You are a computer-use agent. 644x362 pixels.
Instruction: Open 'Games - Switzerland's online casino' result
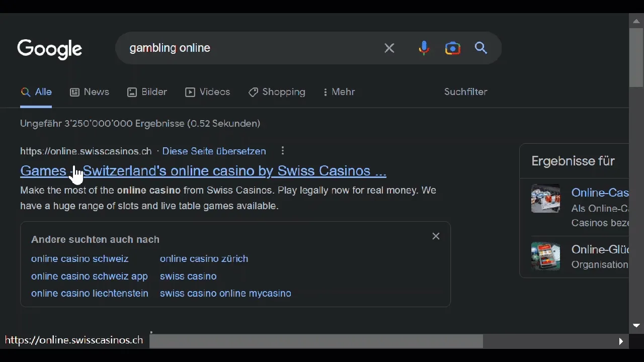click(x=203, y=171)
